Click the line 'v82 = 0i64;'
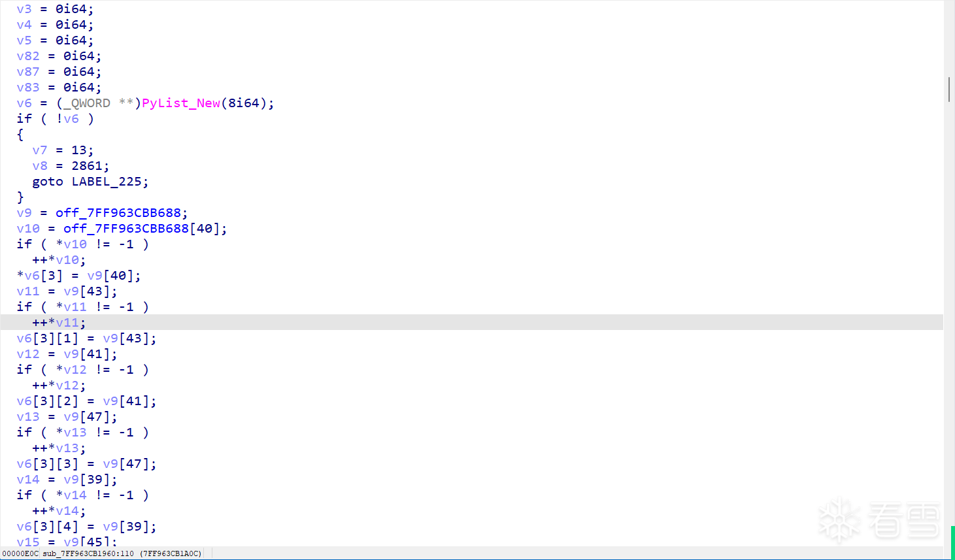 59,56
